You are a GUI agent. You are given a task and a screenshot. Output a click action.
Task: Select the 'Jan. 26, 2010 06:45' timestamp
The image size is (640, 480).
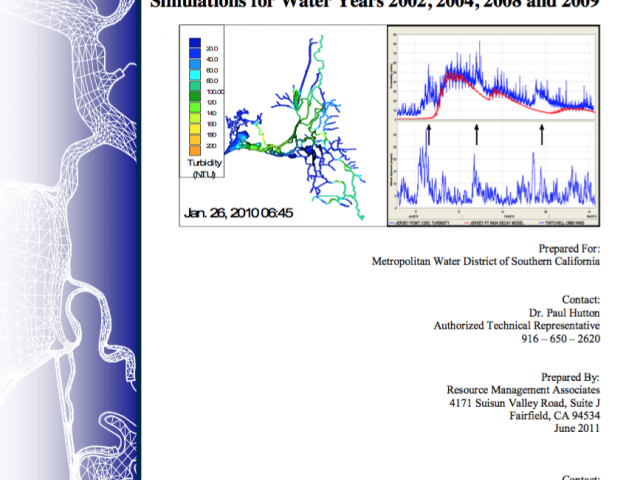(x=239, y=213)
